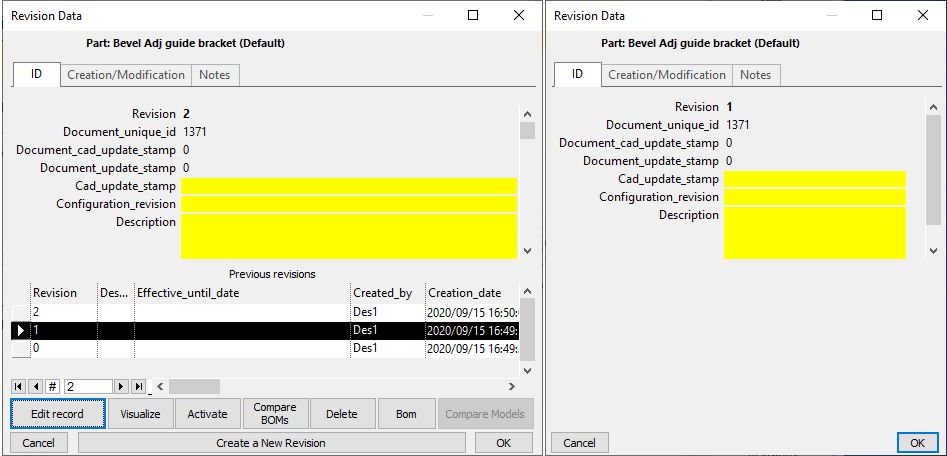This screenshot has width=947, height=456.
Task: Go to last record in left navigator
Action: (x=139, y=387)
